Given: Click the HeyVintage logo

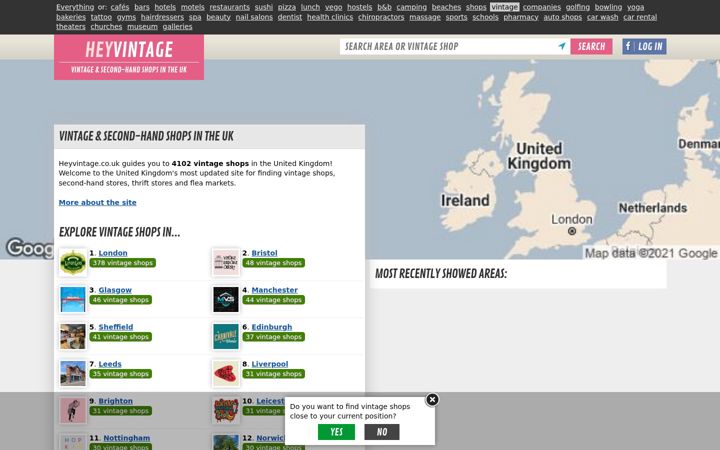Looking at the screenshot, I should (x=129, y=57).
